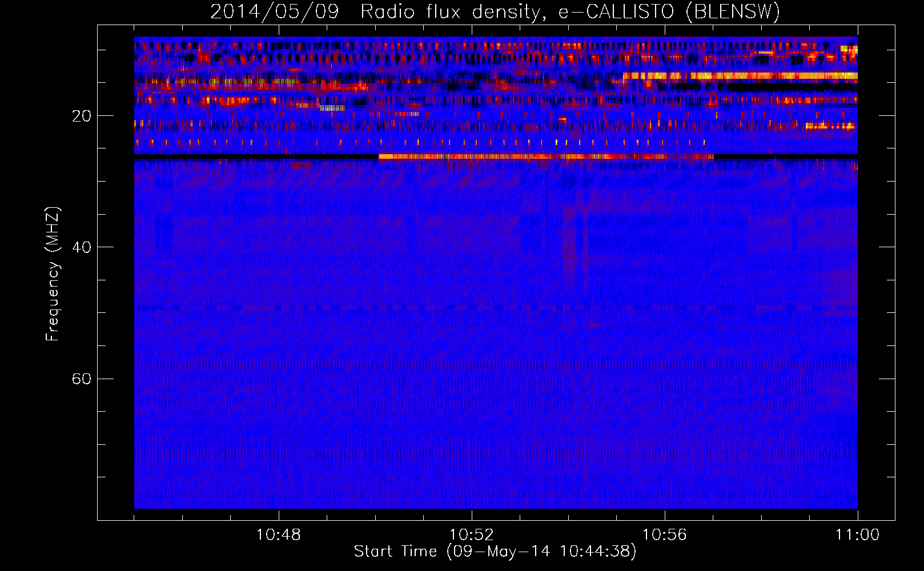Screen dimensions: 924x571
Task: Click the 'Start Time (09-May-14 10:44:38)' label
Action: pos(495,552)
